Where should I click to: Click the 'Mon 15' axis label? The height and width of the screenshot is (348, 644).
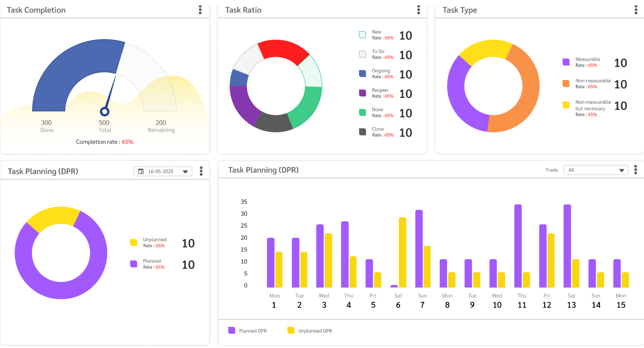click(x=621, y=301)
